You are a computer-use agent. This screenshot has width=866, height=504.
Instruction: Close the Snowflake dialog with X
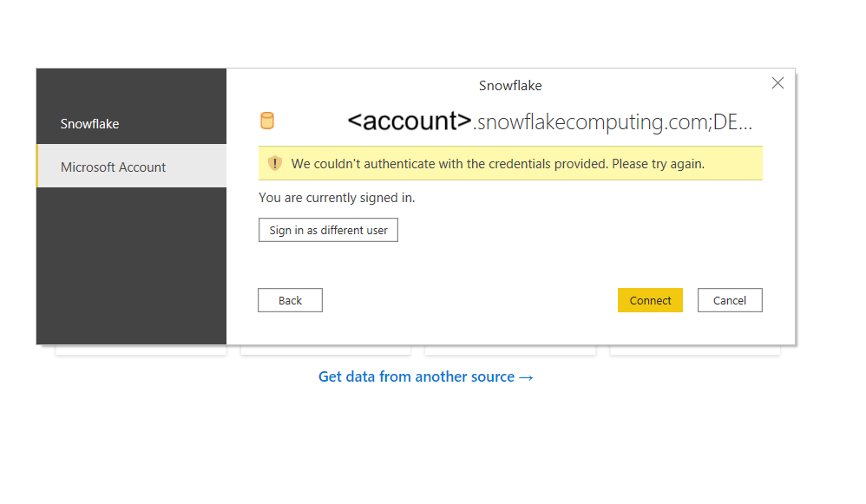pyautogui.click(x=777, y=83)
